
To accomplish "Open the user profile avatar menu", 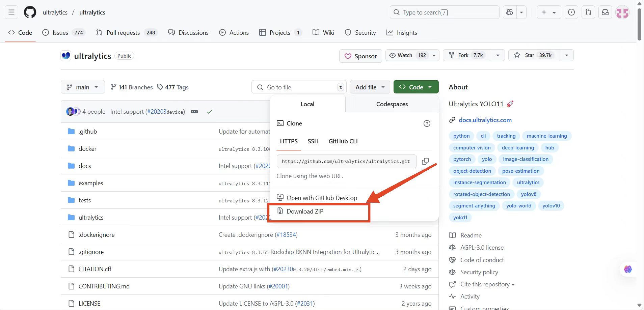I will pyautogui.click(x=622, y=12).
